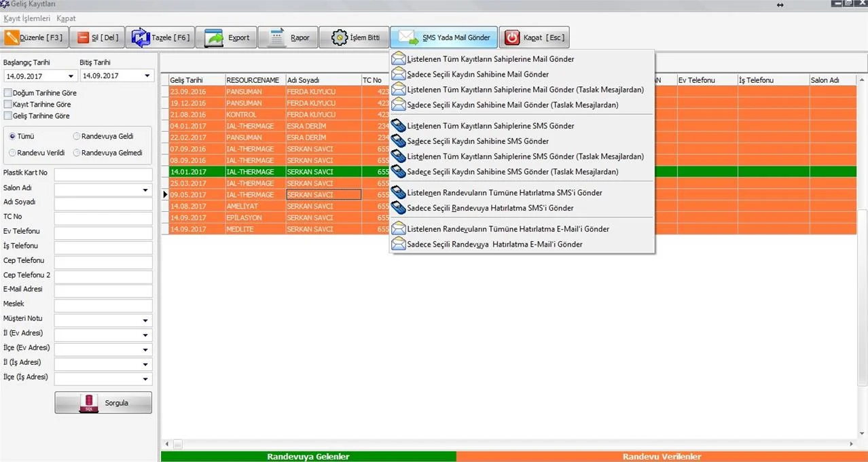The width and height of the screenshot is (868, 462).
Task: Choose Sadece Seçili Kaydın SMS Gönder (Taslak Mesajlardan)
Action: (522, 172)
